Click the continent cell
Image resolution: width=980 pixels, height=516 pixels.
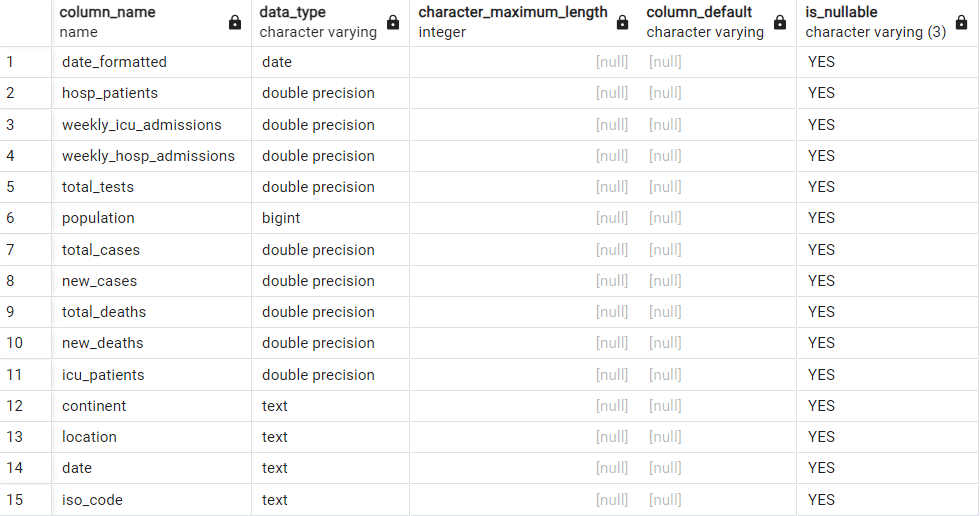pyautogui.click(x=94, y=406)
